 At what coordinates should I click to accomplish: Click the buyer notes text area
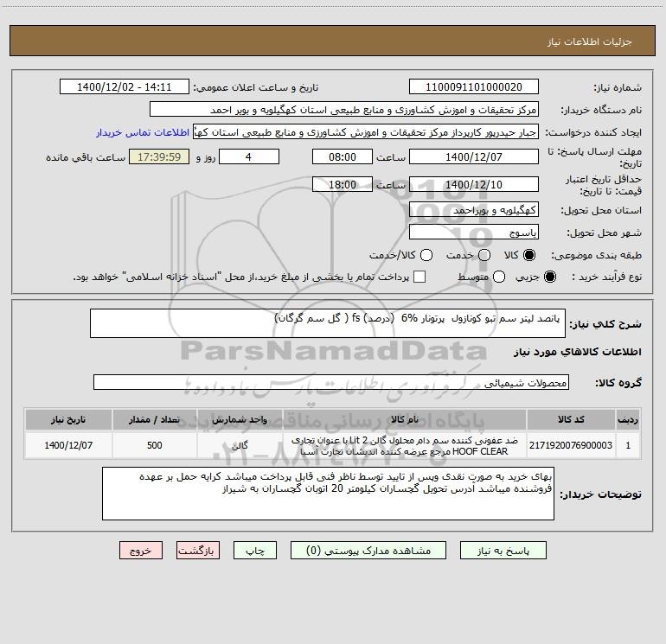click(328, 494)
